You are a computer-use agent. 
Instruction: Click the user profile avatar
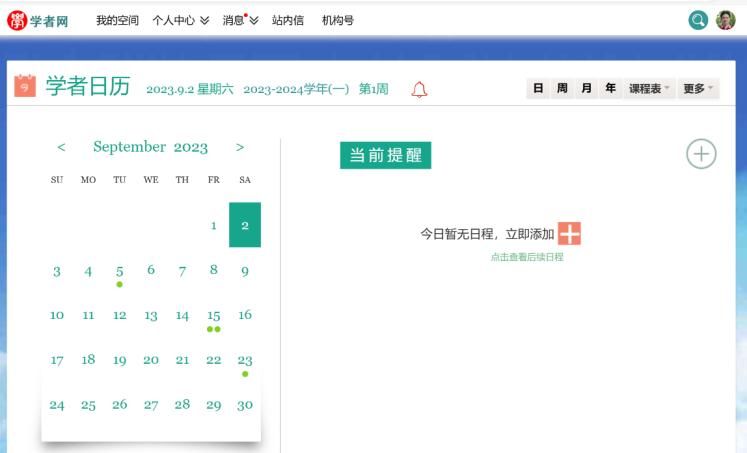coord(725,20)
